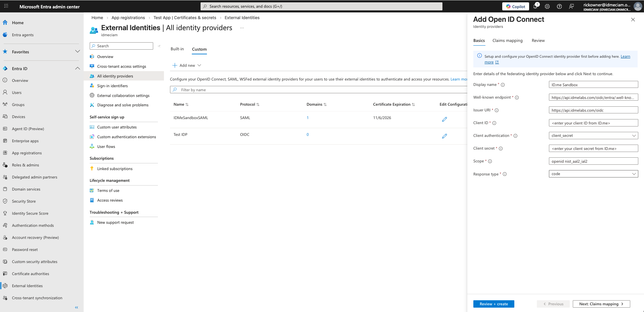Edit the IDMeSandboxSAML provider with the pencil icon
This screenshot has height=312, width=644.
[444, 119]
